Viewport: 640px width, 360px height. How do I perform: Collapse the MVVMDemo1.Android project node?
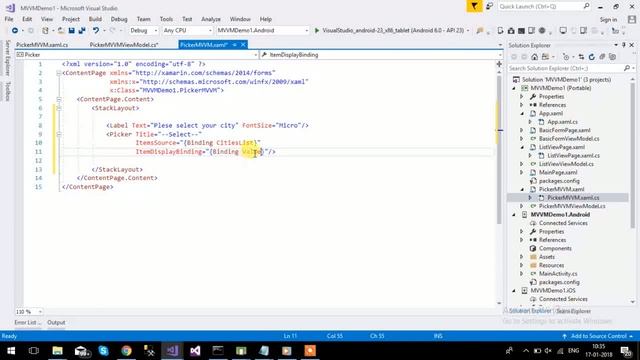click(x=514, y=215)
